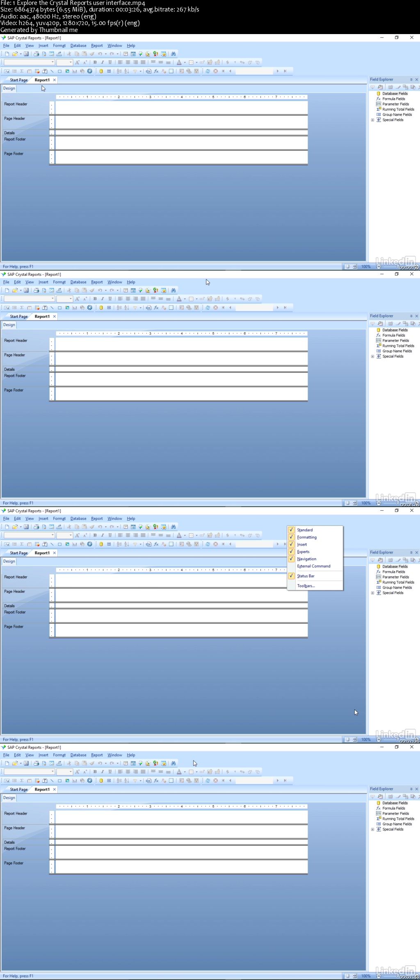Screen dimensions: 420x980
Task: Toggle Underline formatting in the fourth frame
Action: pos(110,772)
